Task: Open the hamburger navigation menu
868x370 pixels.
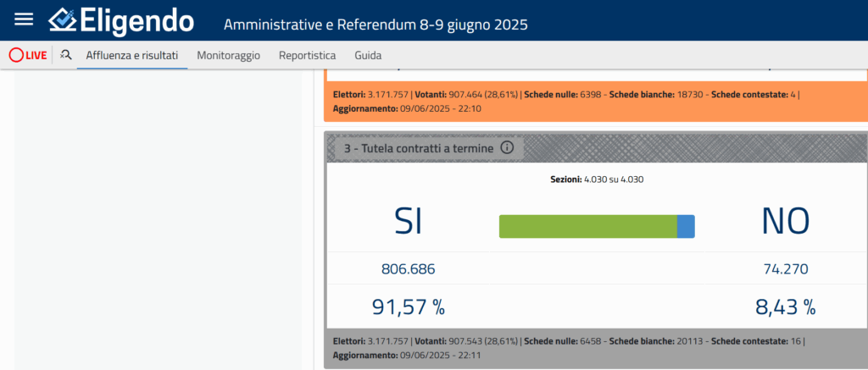Action: tap(25, 19)
